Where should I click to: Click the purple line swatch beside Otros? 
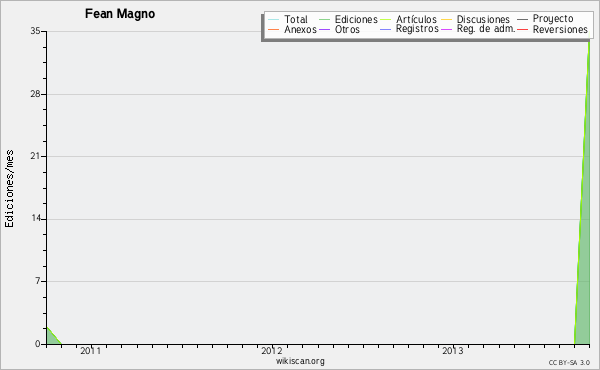tap(324, 29)
